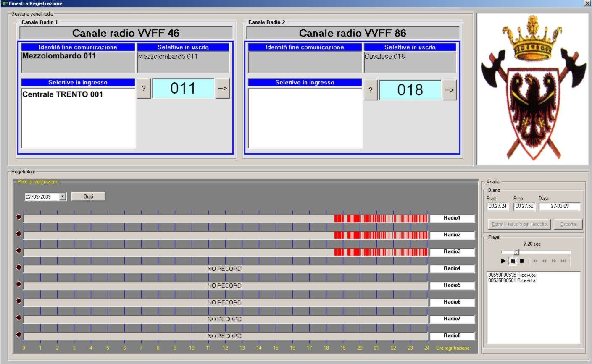Pause the audio playback
The image size is (592, 364).
[513, 261]
